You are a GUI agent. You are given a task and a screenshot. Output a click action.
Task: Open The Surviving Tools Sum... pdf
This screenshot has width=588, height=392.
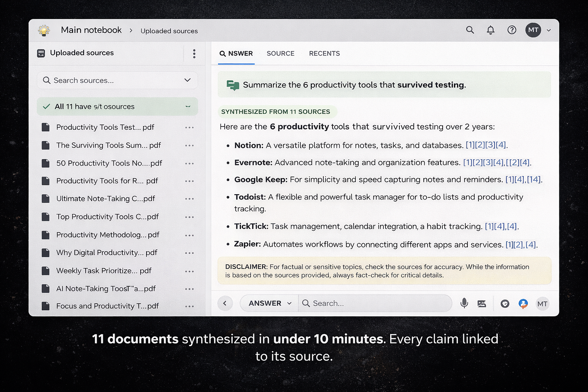pos(108,145)
